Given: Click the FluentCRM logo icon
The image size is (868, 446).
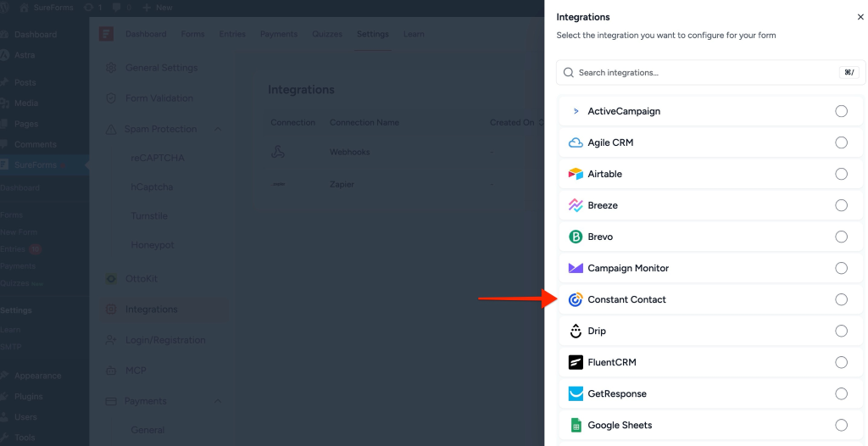Looking at the screenshot, I should tap(576, 362).
